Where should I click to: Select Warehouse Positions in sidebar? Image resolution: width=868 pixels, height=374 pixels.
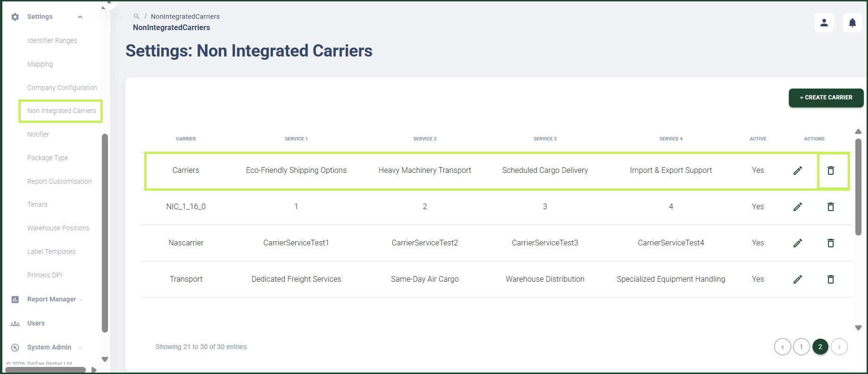coord(58,228)
